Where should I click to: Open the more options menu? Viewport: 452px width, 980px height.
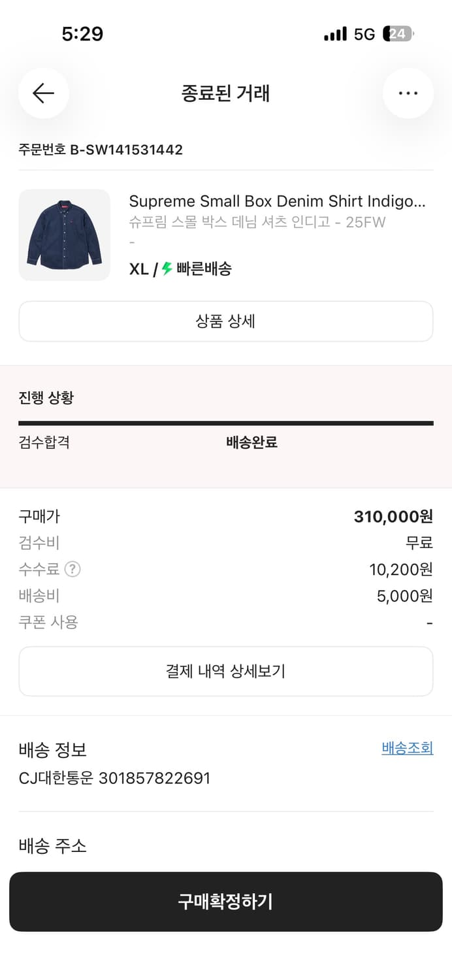(408, 93)
